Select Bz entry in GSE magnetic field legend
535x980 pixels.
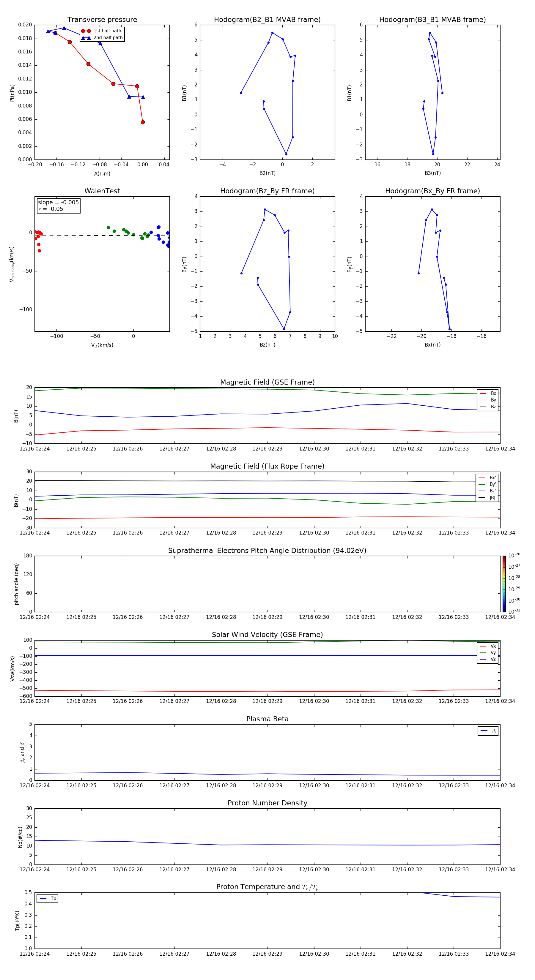[488, 407]
